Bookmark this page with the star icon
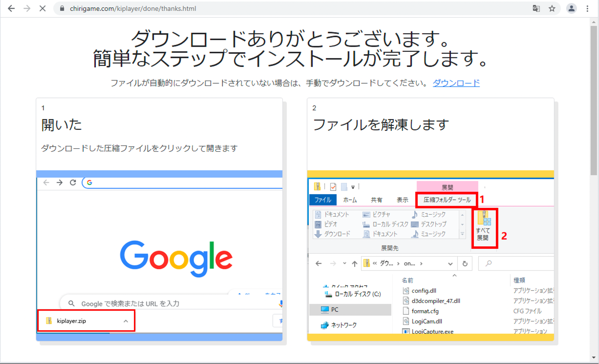This screenshot has height=364, width=599. (552, 9)
